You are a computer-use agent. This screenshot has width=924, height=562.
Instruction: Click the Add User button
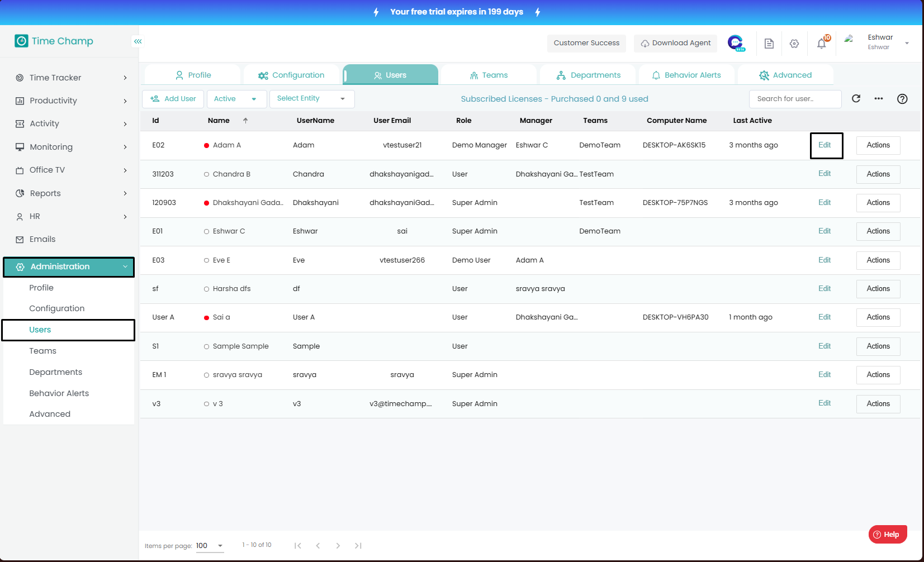(x=173, y=99)
